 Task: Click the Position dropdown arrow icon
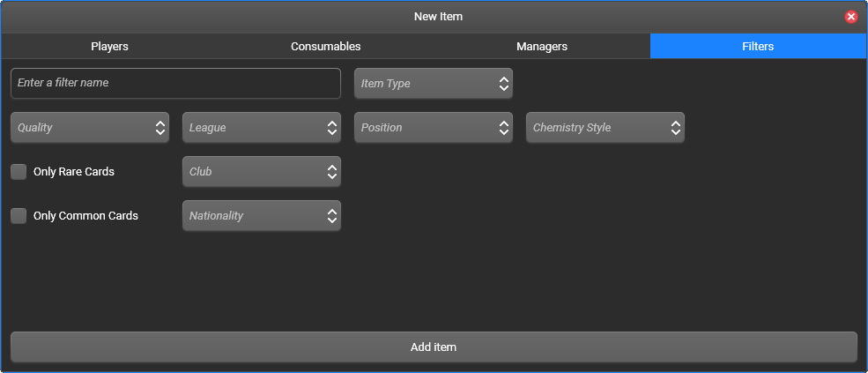point(504,128)
